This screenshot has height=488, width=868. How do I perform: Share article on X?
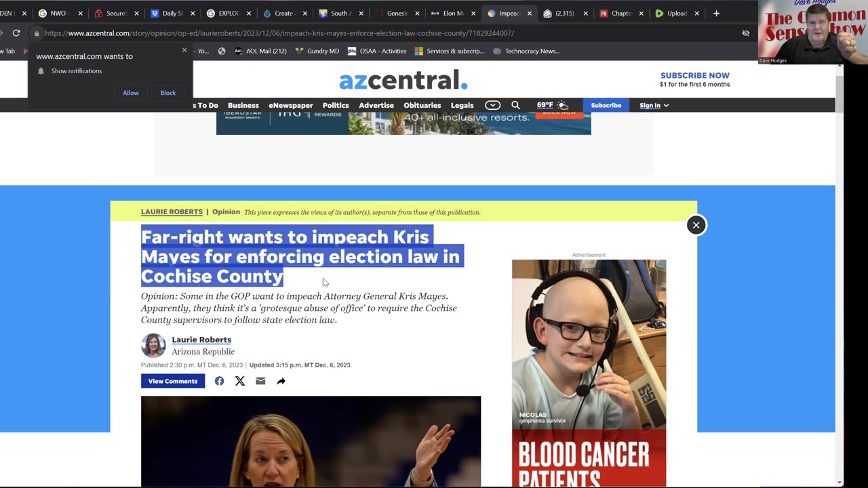(x=239, y=381)
